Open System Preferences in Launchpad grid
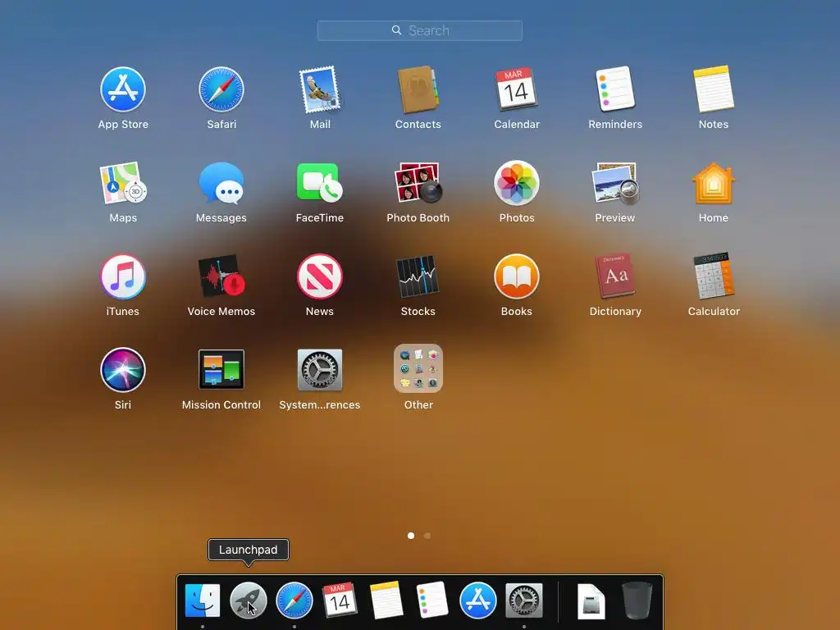This screenshot has height=630, width=840. pyautogui.click(x=320, y=370)
